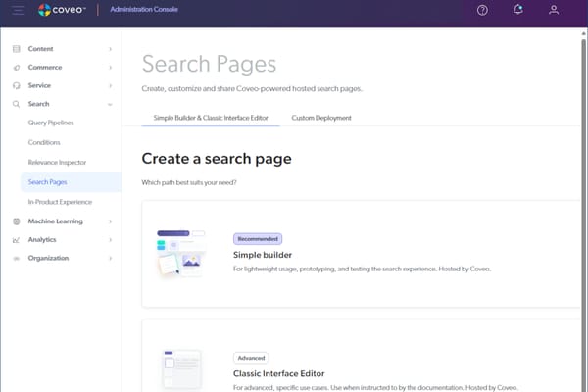The image size is (588, 392).
Task: Select Simple Builder & Classic Interface Editor tab
Action: pyautogui.click(x=211, y=118)
